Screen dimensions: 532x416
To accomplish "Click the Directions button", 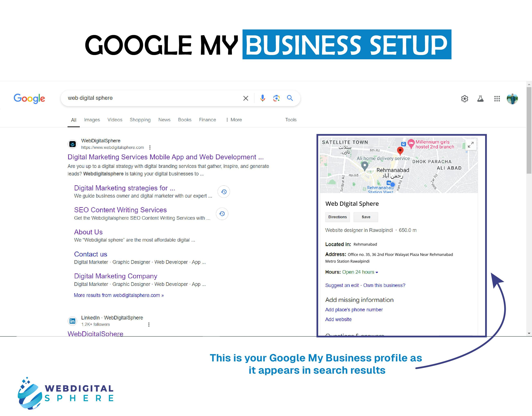I will pos(337,217).
